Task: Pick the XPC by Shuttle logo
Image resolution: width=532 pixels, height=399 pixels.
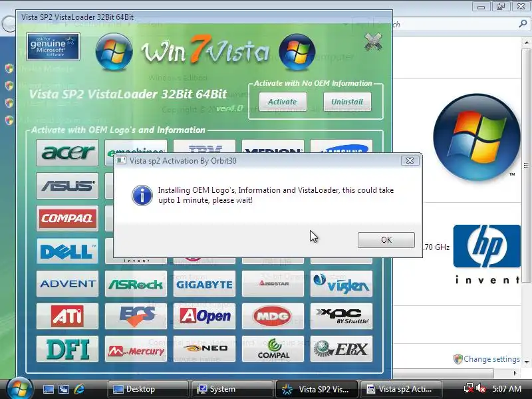Action: click(x=341, y=317)
